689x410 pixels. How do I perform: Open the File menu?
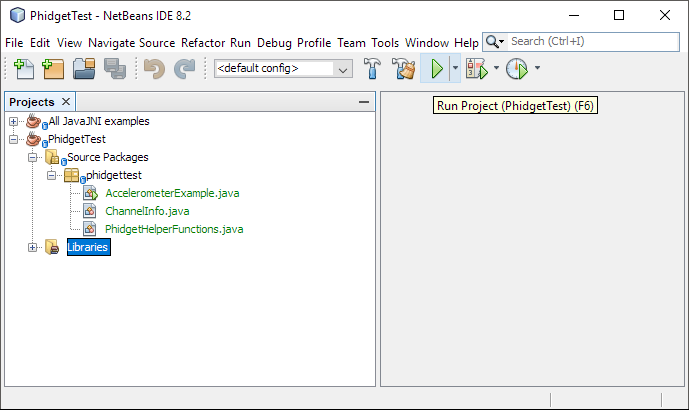coord(14,43)
